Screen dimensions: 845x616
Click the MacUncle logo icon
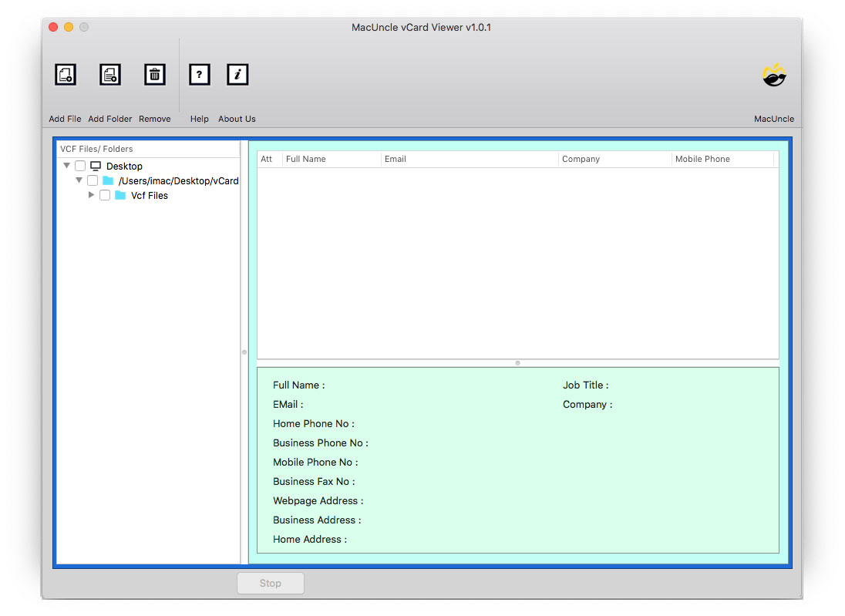point(774,75)
